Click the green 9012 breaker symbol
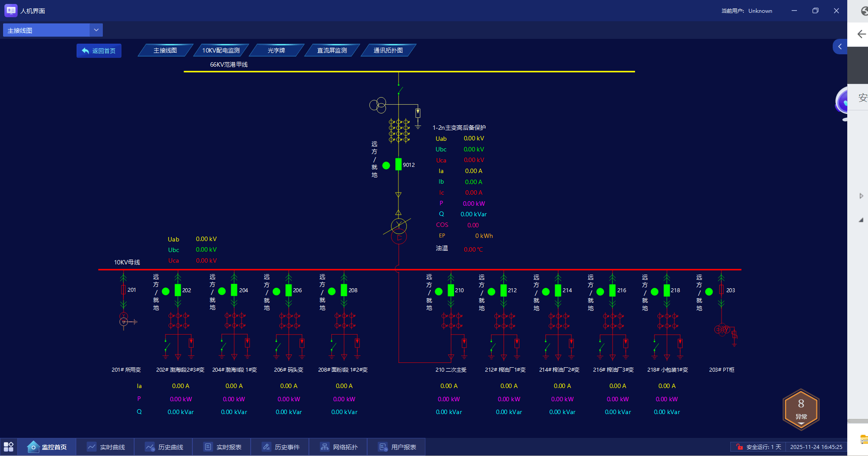The height and width of the screenshot is (456, 868). tap(398, 165)
